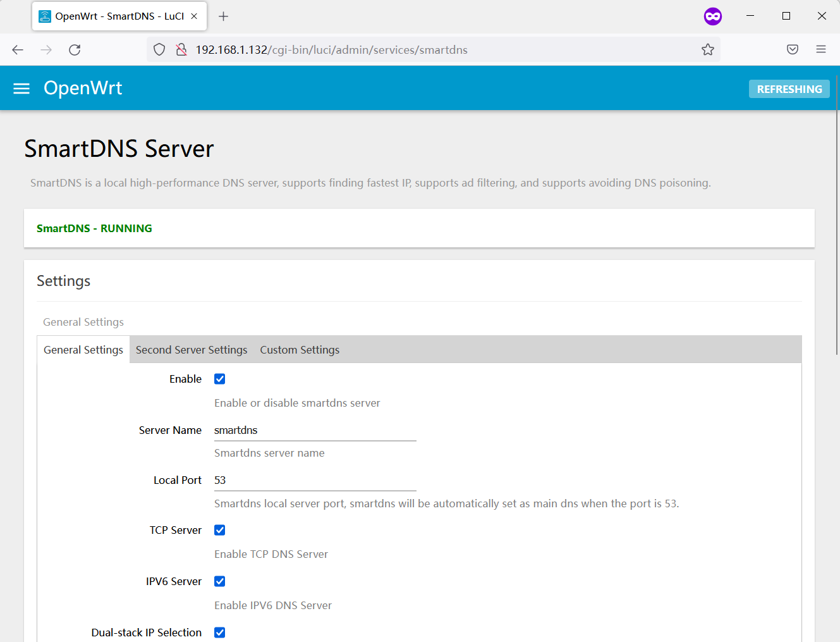This screenshot has height=642, width=840.
Task: Click 'Enable or disable smartdns server' text
Action: 297,403
